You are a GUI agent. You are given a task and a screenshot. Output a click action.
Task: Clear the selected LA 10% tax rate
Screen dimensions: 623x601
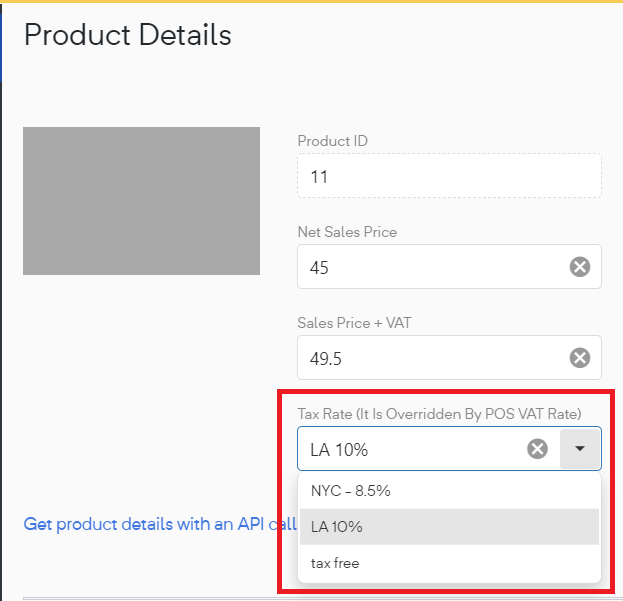537,449
